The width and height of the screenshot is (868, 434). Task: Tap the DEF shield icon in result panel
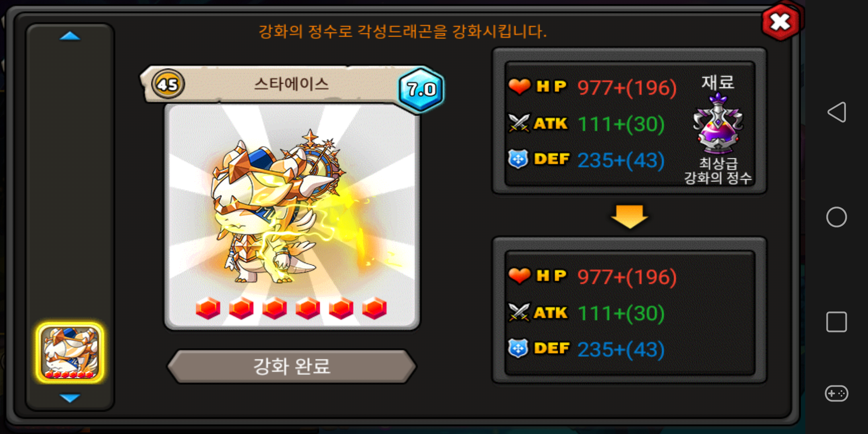pyautogui.click(x=518, y=348)
